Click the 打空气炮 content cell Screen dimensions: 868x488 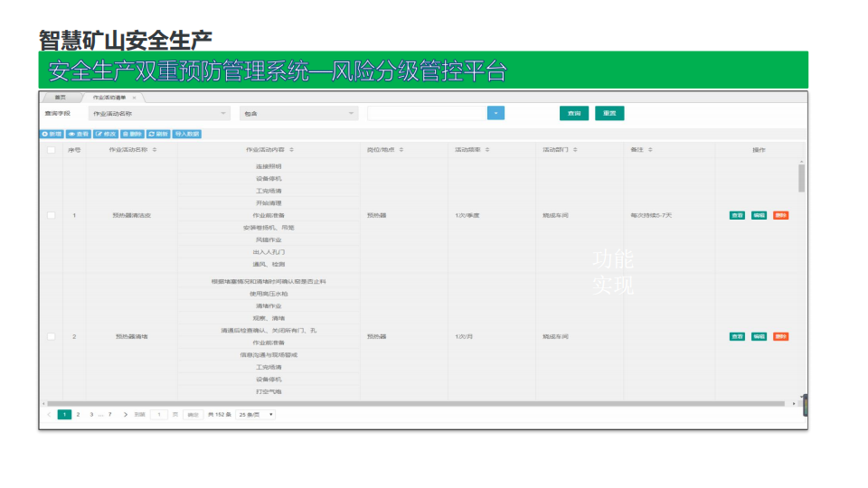pos(269,391)
